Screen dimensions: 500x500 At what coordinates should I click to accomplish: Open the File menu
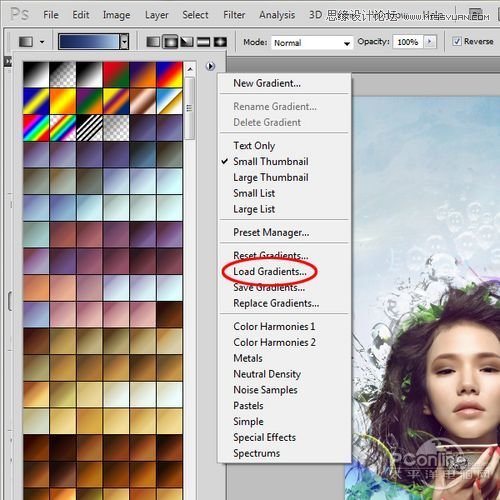[51, 15]
